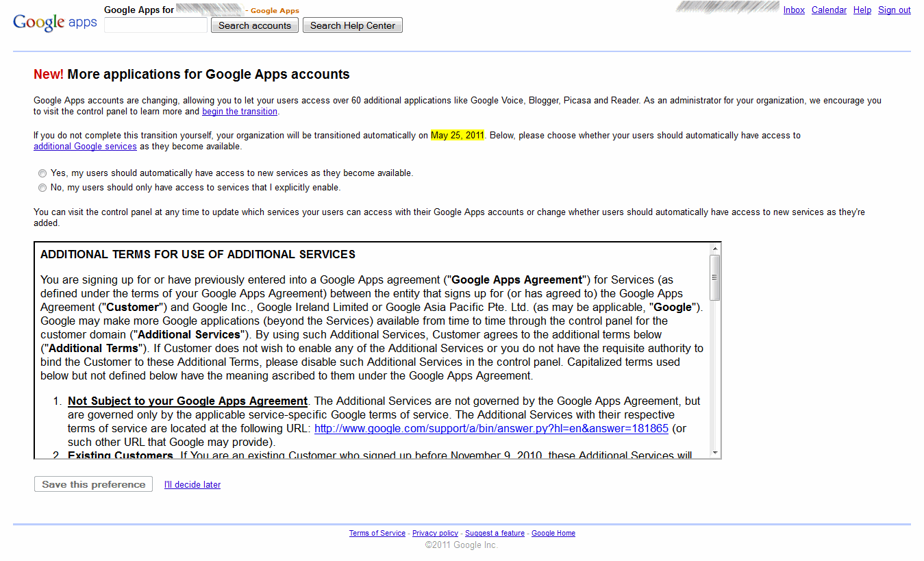
Task: Click the 'I'll decide later' link
Action: pyautogui.click(x=192, y=485)
